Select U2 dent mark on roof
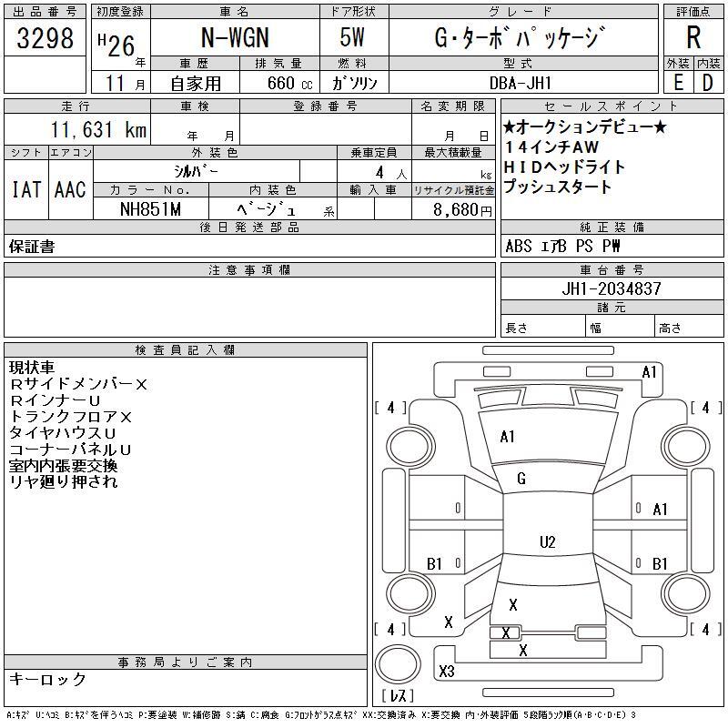 (x=548, y=541)
